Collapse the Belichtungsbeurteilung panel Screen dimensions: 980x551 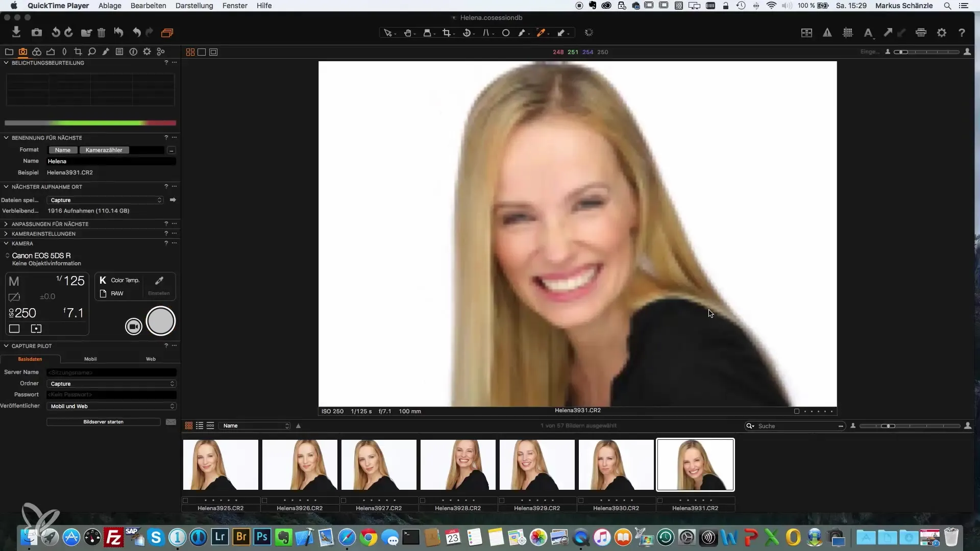point(6,63)
